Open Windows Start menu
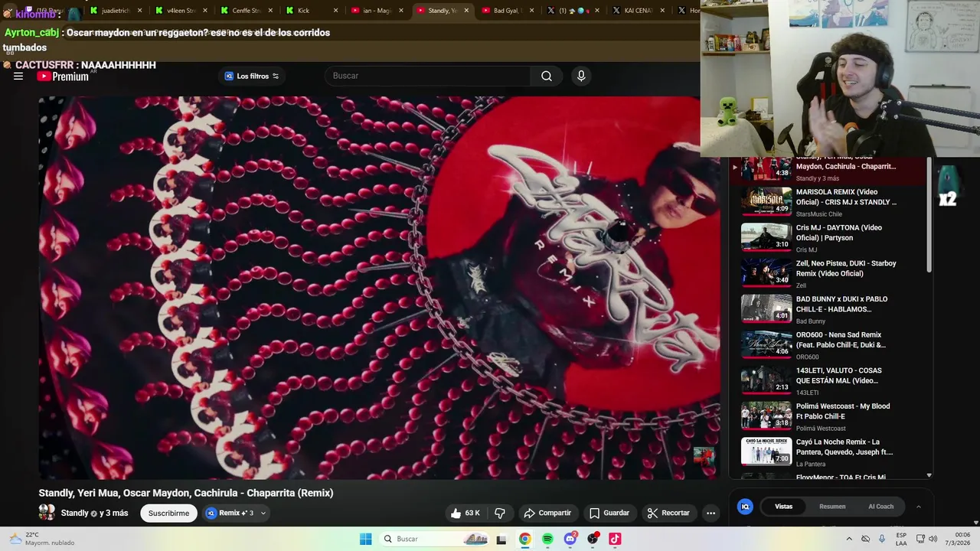The image size is (980, 551). click(x=366, y=539)
